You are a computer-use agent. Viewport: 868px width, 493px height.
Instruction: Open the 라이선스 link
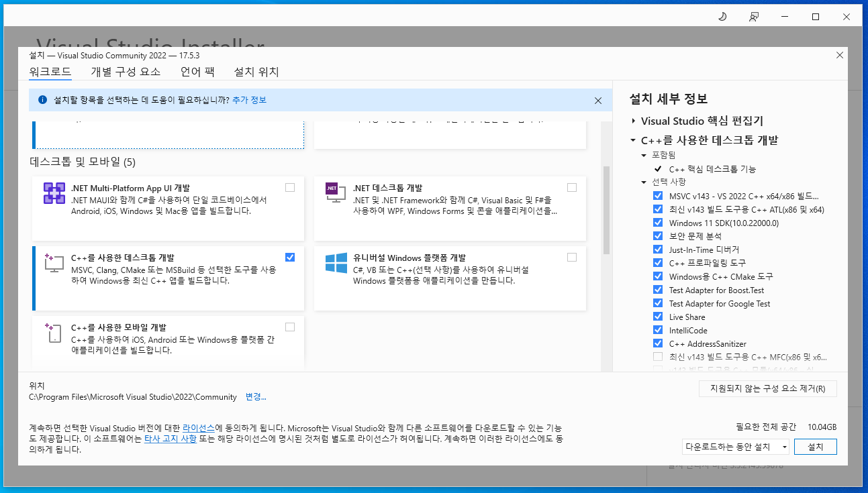(199, 428)
